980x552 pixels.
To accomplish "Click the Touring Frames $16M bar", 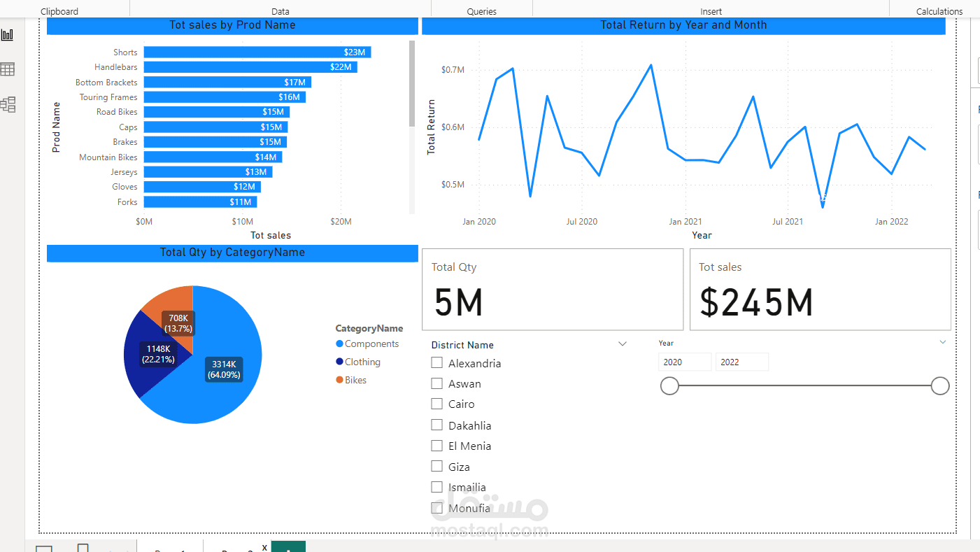I will click(x=225, y=97).
